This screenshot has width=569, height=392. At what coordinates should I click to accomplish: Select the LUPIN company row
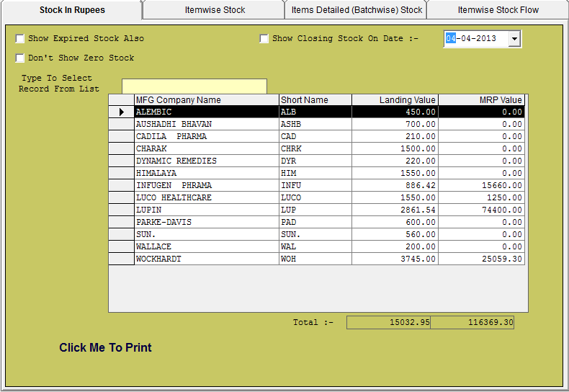tap(206, 210)
